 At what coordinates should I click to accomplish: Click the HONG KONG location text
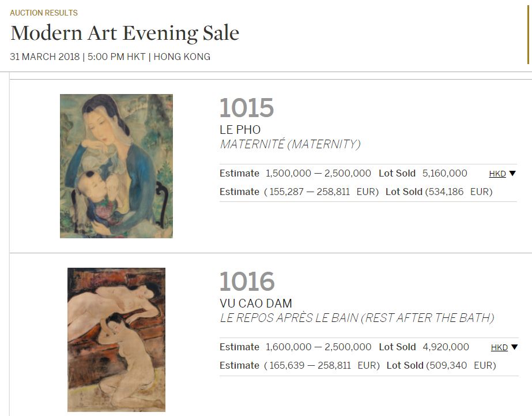tap(182, 57)
